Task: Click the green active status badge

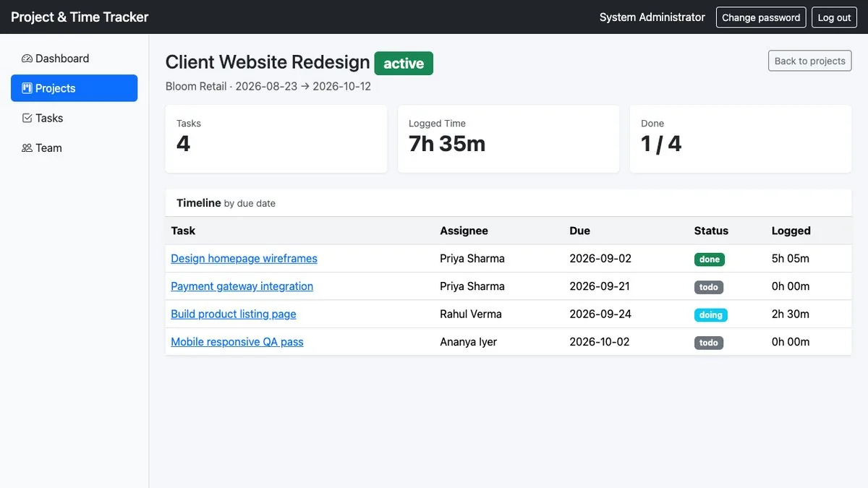Action: point(404,64)
